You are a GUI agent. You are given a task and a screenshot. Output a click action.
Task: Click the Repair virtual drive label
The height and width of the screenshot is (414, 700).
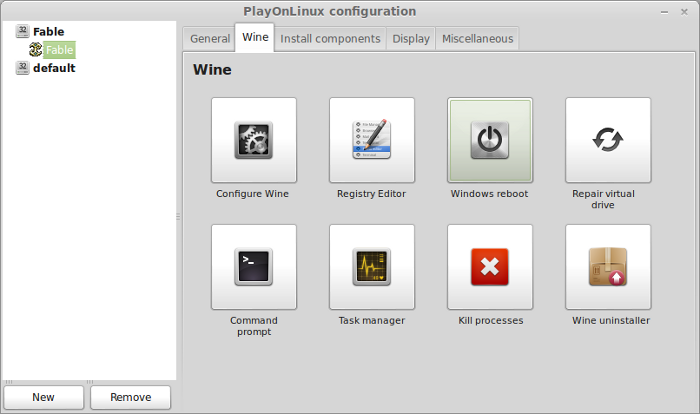tap(603, 199)
